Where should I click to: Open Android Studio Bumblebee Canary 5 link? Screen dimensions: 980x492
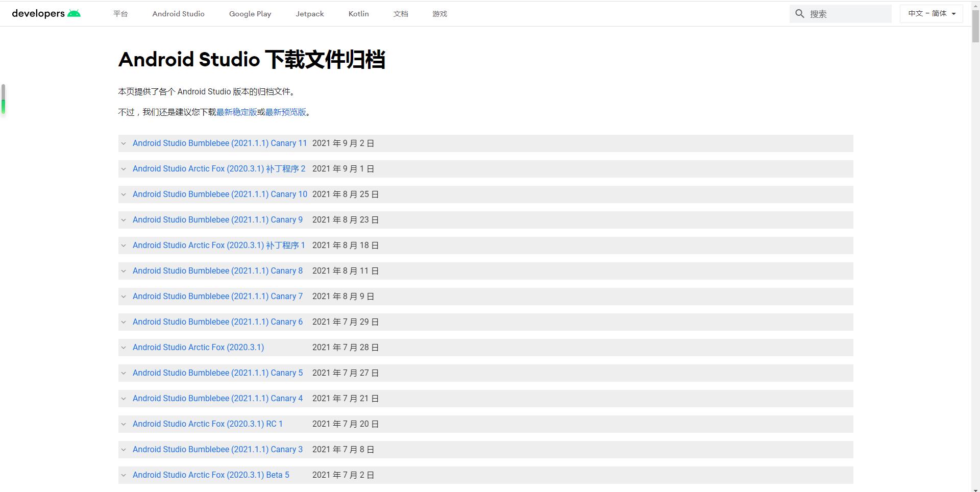coord(217,373)
